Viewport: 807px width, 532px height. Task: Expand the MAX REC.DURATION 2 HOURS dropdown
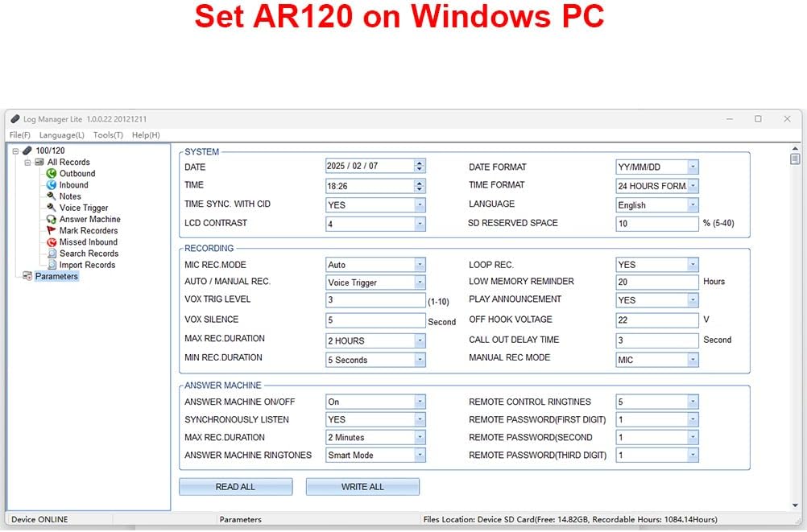(420, 341)
